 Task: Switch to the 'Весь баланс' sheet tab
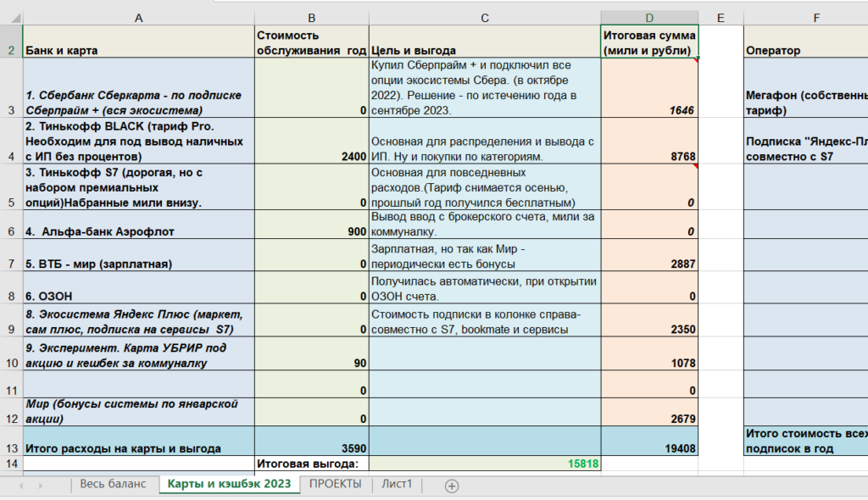113,484
